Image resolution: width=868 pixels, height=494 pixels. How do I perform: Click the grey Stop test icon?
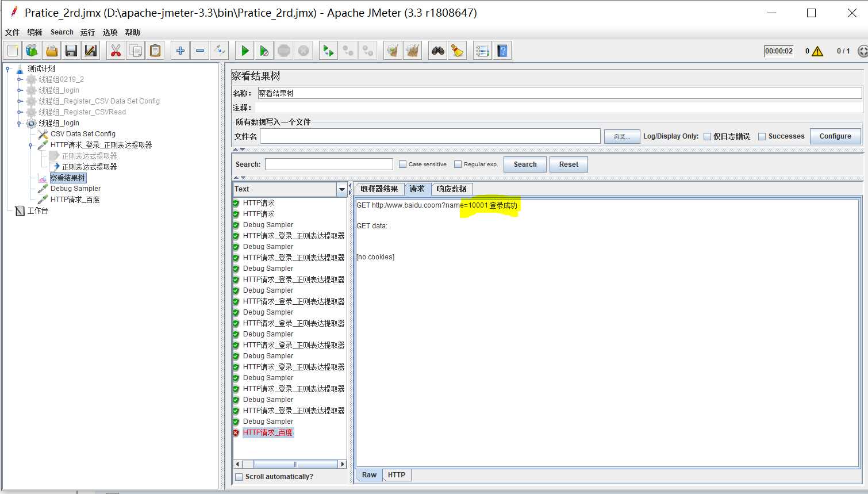click(284, 51)
